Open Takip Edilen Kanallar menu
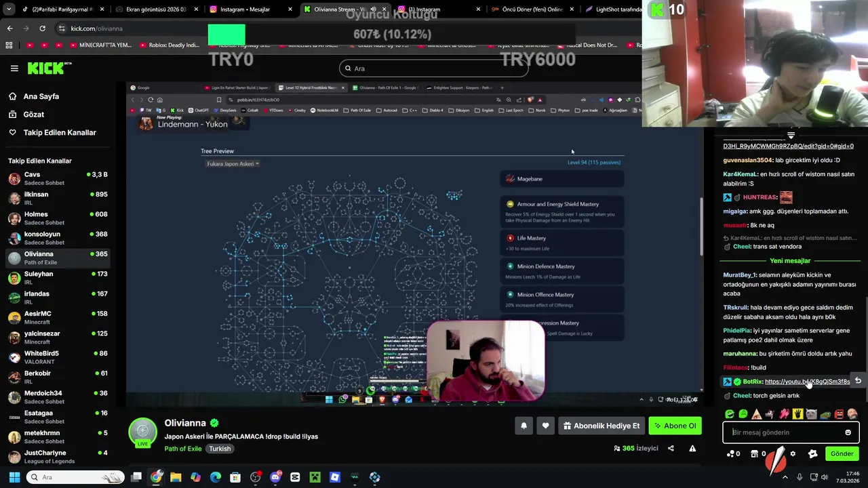868x488 pixels. click(x=60, y=132)
